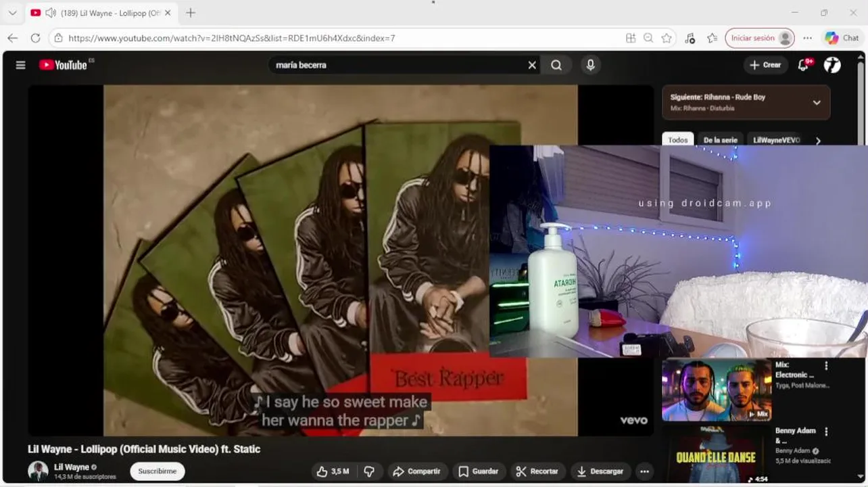The width and height of the screenshot is (868, 487).
Task: Open the Mix: Electronic video thumbnail
Action: [x=717, y=390]
